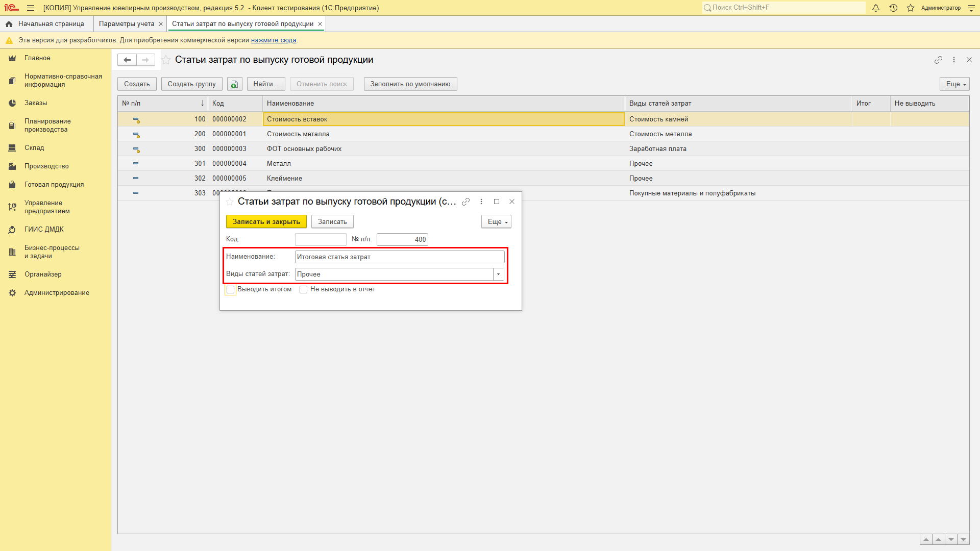
Task: Toggle the Не выводить в отчет checkbox
Action: click(x=303, y=289)
